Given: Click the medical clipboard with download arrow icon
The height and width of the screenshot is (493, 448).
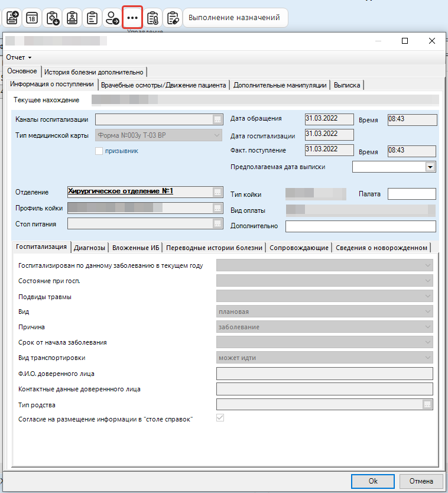Looking at the screenshot, I should (x=52, y=18).
